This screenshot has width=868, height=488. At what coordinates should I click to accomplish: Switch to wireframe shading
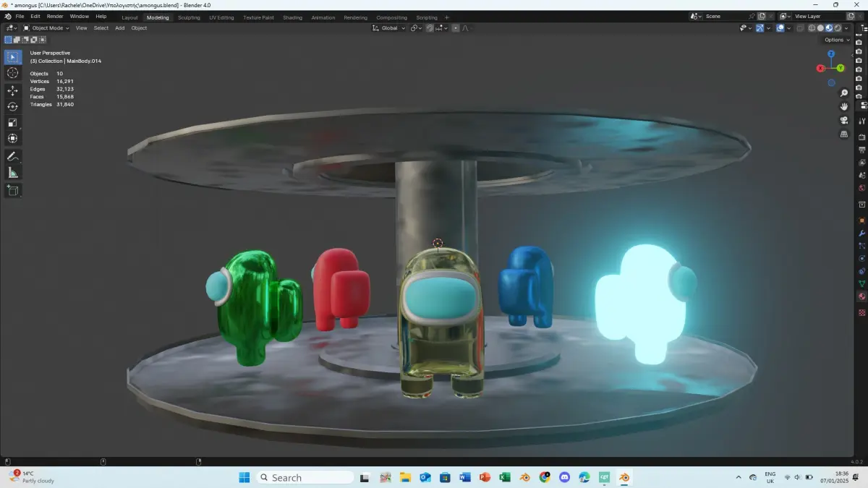(812, 28)
